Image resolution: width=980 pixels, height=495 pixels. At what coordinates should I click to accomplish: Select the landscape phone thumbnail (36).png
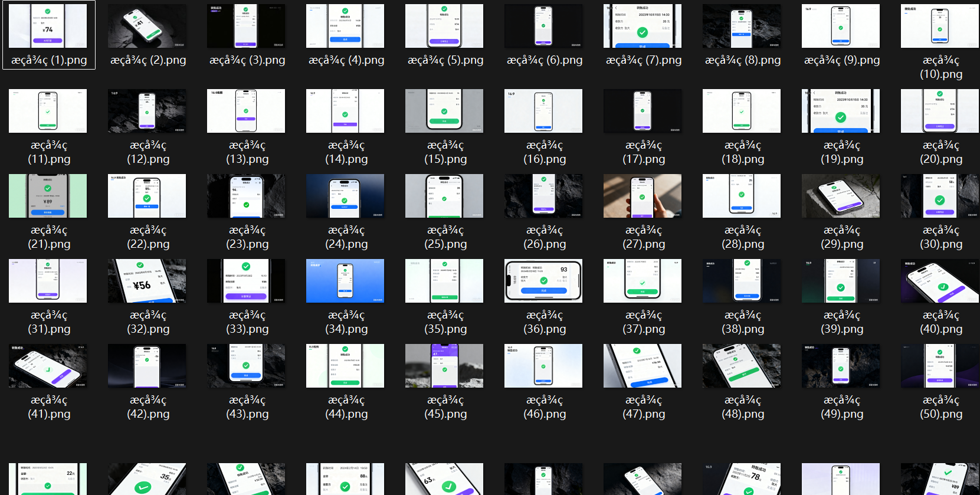click(x=543, y=281)
